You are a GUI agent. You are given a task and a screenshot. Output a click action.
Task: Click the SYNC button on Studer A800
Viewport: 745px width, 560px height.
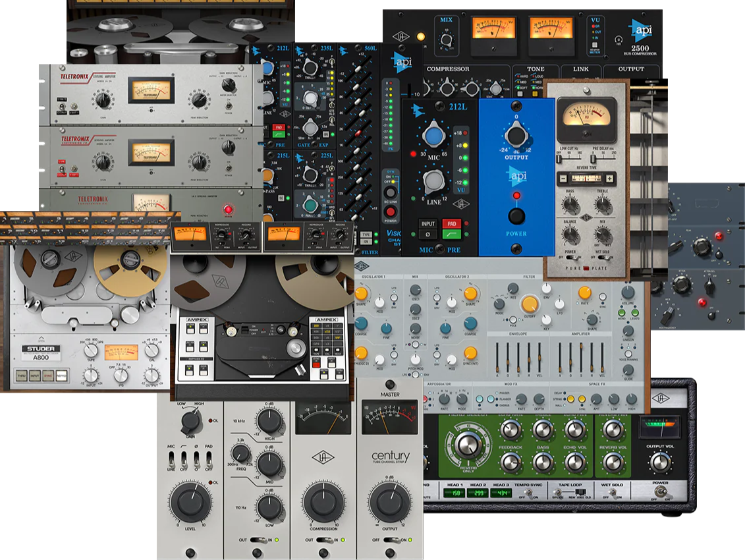tap(48, 376)
